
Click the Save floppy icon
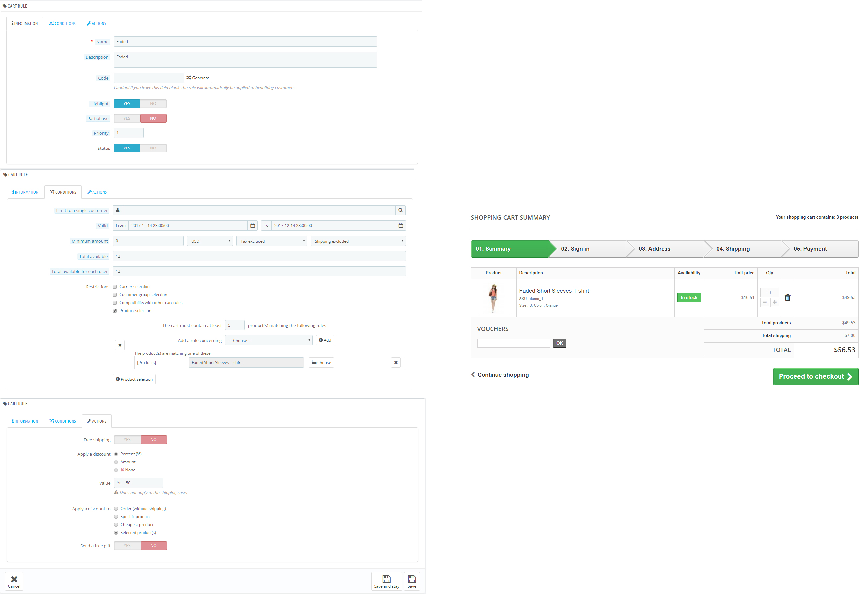coord(412,581)
